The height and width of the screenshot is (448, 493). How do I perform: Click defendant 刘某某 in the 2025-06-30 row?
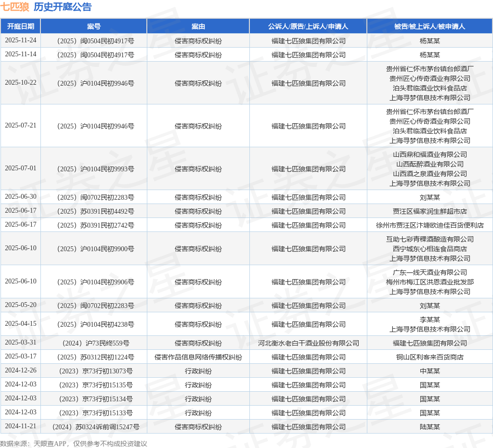(429, 197)
